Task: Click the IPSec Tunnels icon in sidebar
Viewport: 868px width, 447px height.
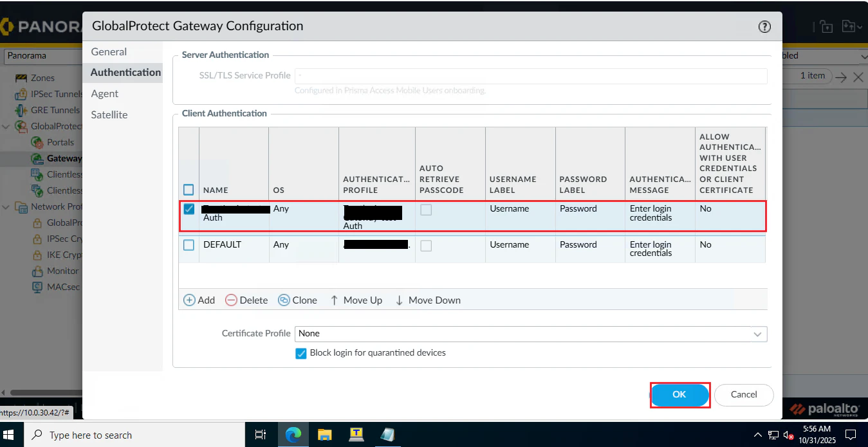Action: [x=21, y=94]
